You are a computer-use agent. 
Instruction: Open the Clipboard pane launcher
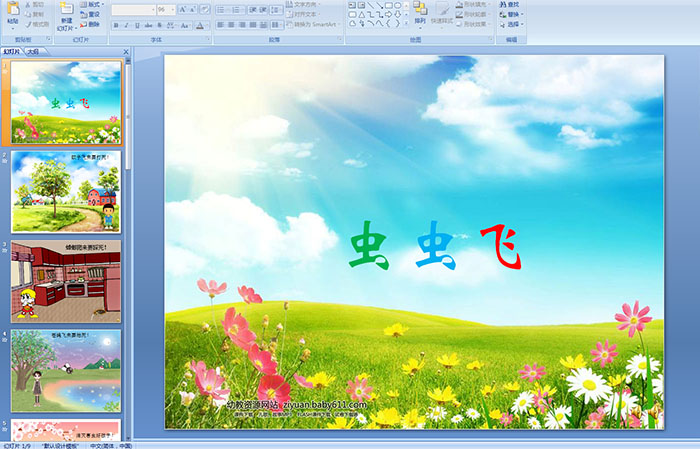(x=49, y=40)
